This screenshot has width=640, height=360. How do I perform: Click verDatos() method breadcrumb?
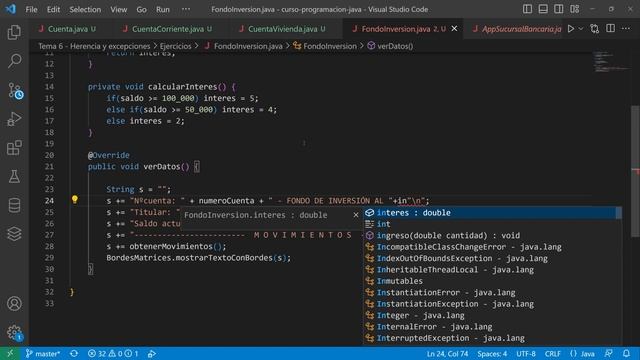pos(395,46)
